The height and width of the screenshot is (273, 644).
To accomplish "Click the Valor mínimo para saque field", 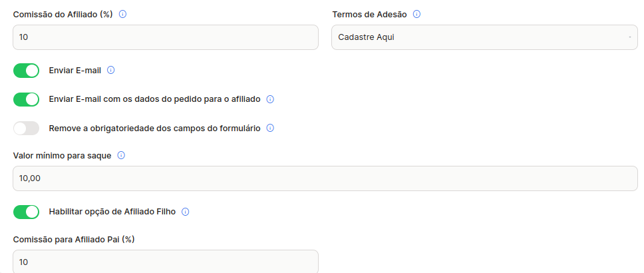I will [325, 178].
